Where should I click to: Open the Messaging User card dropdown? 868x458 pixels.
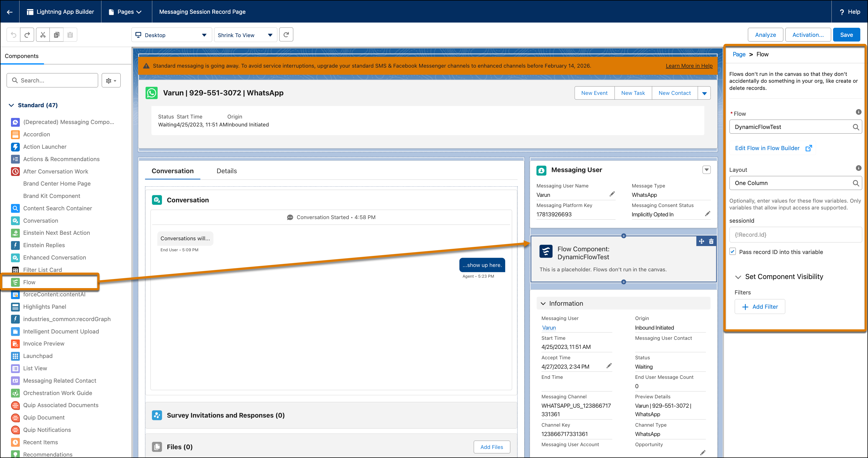707,170
